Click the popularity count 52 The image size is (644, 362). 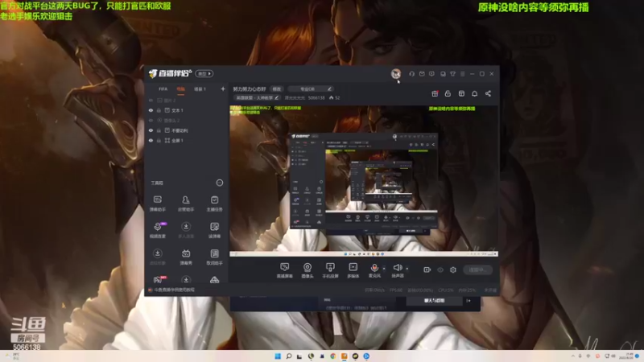[335, 98]
